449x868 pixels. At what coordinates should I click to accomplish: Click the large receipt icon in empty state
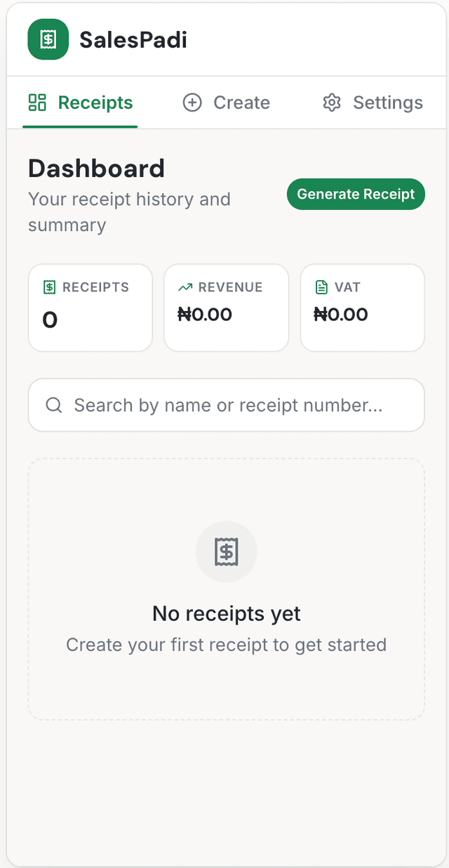tap(226, 551)
